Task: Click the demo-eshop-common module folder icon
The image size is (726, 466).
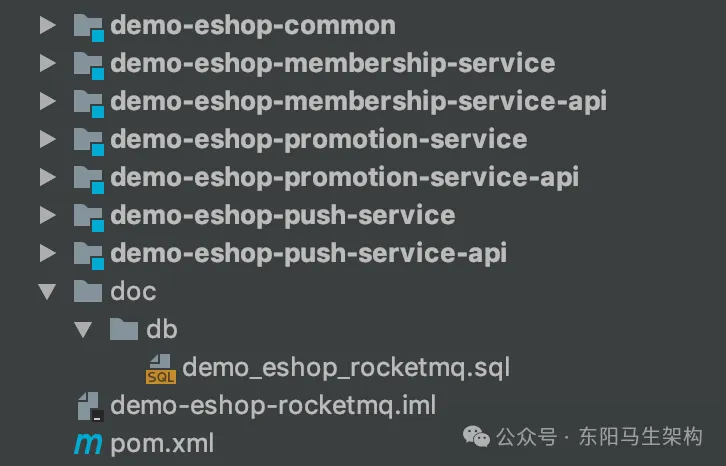Action: [x=89, y=26]
